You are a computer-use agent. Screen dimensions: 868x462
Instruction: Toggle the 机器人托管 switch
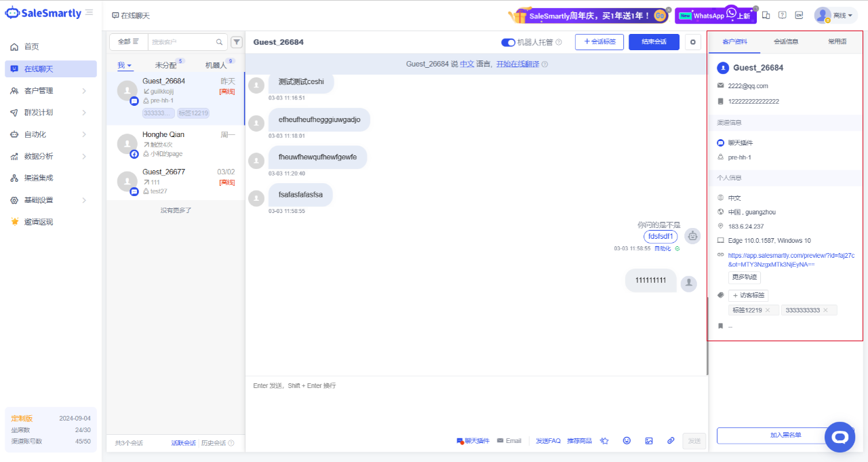pos(508,42)
